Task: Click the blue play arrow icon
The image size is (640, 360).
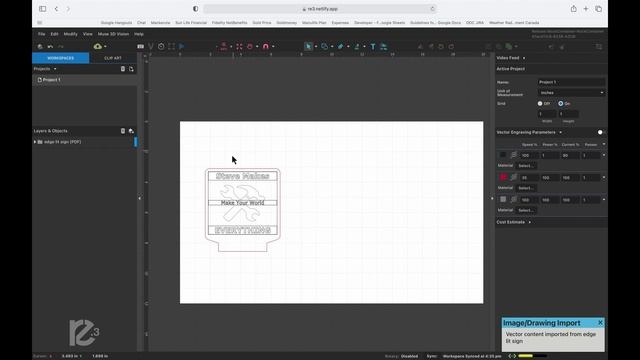Action: pos(182,47)
